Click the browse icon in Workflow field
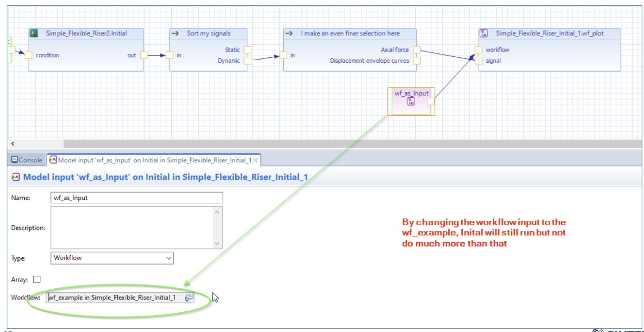Image resolution: width=644 pixels, height=332 pixels. point(189,298)
